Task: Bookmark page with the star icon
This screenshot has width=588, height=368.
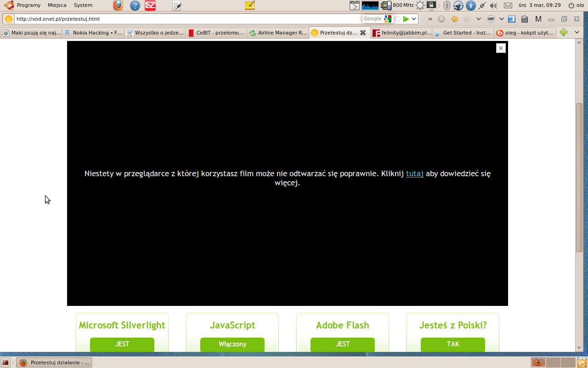Action: (398, 19)
